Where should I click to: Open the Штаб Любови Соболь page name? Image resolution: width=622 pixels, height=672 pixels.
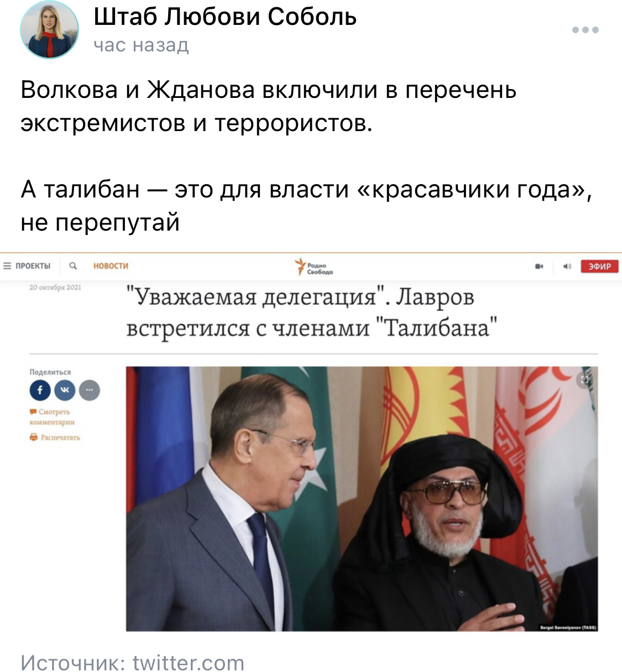point(225,17)
